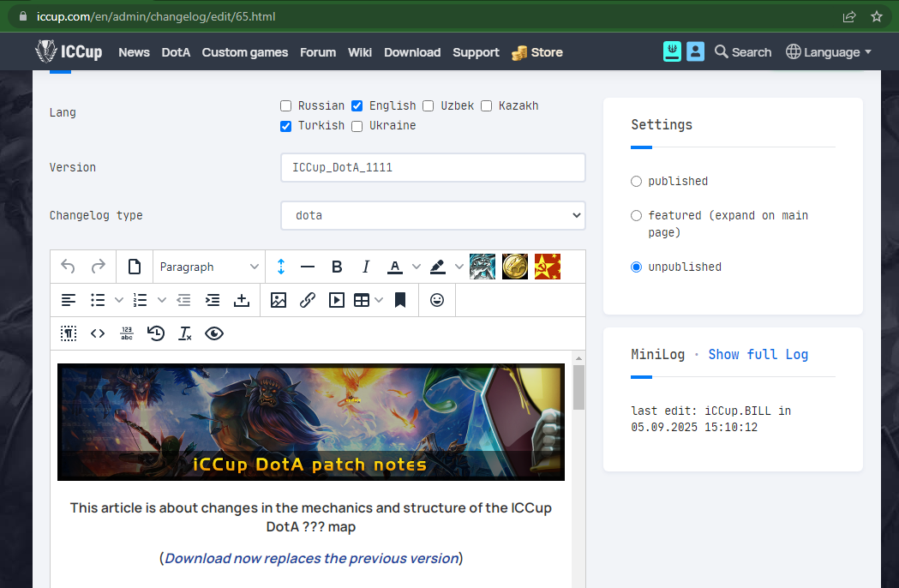Click the Undo arrow in editor toolbar

68,267
